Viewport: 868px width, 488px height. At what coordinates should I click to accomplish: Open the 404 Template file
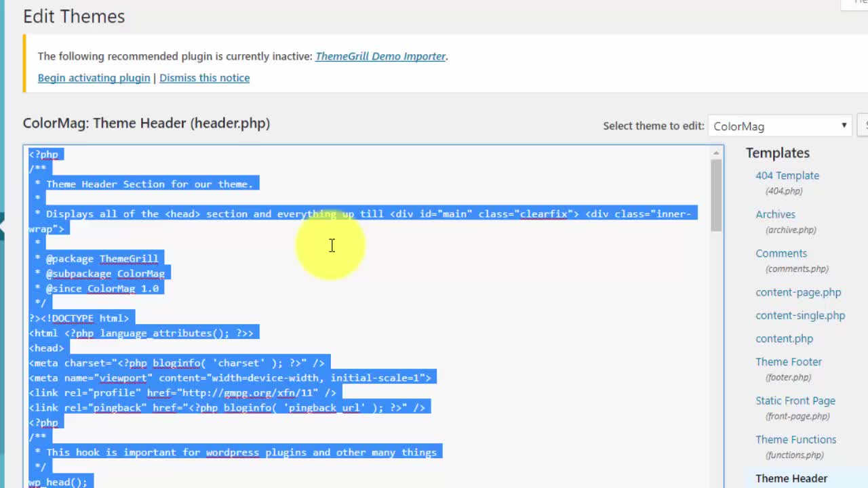tap(787, 176)
